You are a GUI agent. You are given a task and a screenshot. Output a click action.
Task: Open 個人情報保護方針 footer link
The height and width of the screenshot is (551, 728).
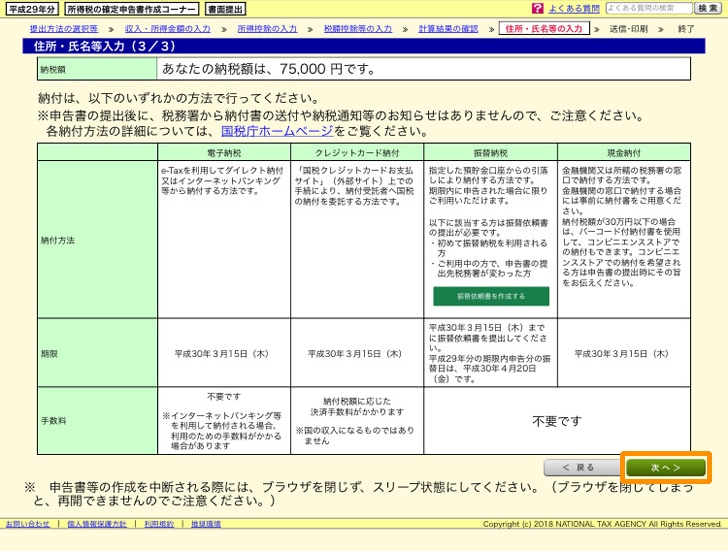97,524
